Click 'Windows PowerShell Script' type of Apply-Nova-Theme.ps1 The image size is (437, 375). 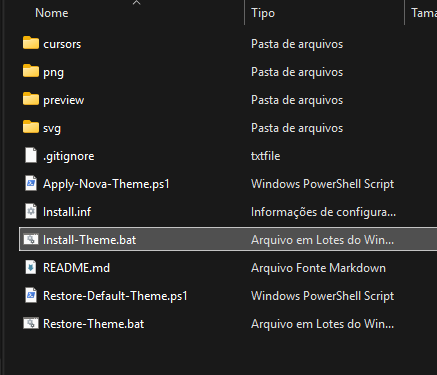point(323,184)
